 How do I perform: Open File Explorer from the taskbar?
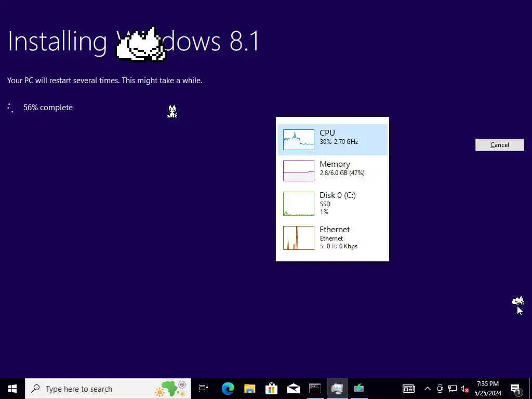[x=250, y=389]
